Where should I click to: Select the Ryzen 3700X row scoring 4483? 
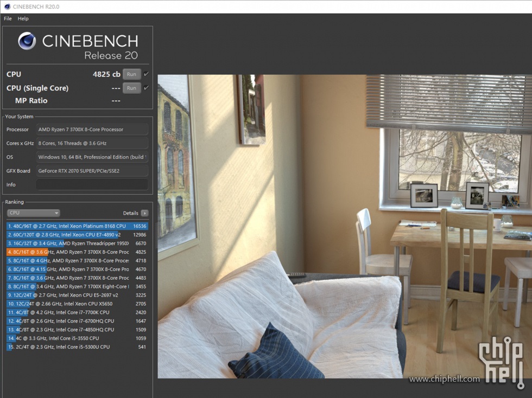coord(77,278)
